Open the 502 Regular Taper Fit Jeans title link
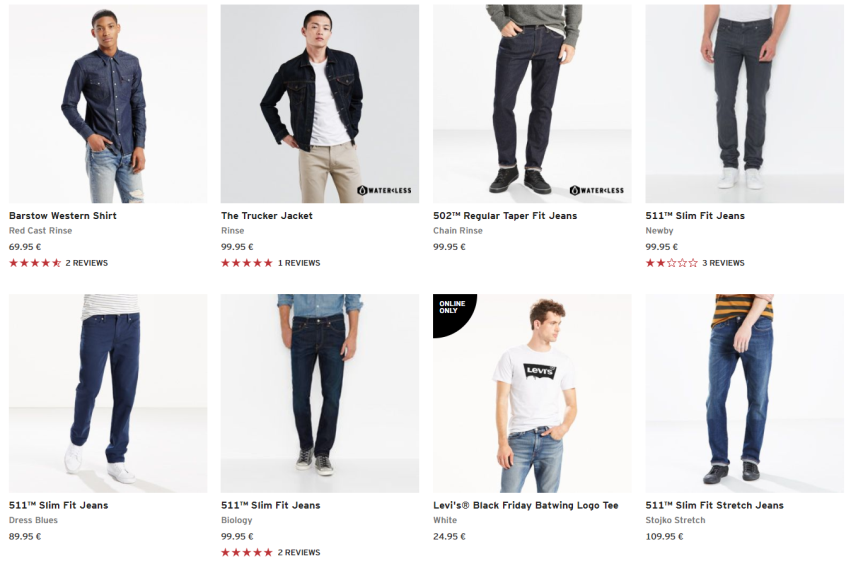850x566 pixels. click(505, 216)
